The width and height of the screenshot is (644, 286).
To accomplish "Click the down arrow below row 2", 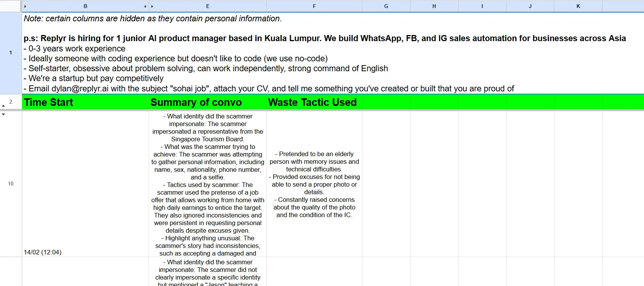I will (3, 114).
